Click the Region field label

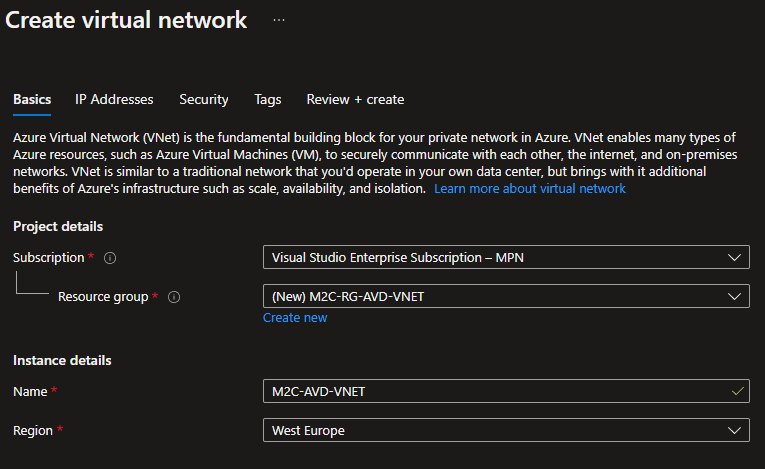(33, 430)
